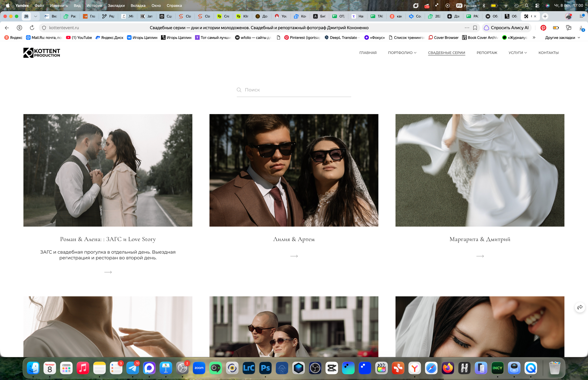Click the browser back arrow
The width and height of the screenshot is (588, 380).
coord(7,28)
